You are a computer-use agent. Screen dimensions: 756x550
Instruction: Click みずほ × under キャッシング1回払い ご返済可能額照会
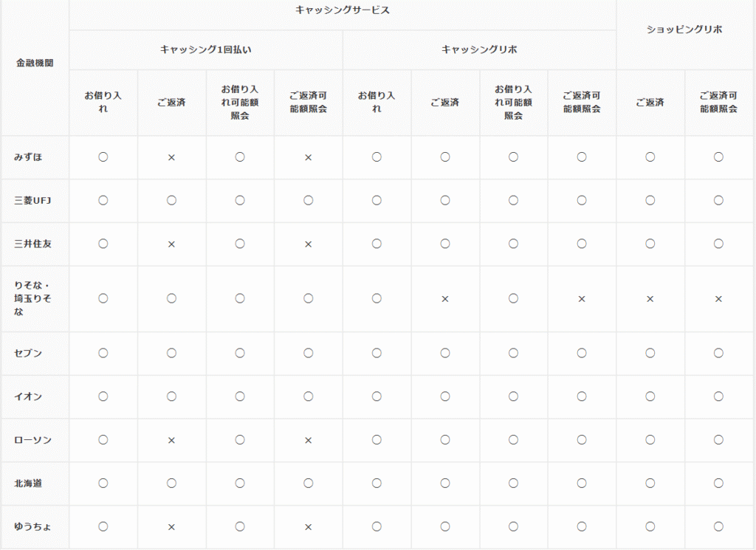[309, 158]
